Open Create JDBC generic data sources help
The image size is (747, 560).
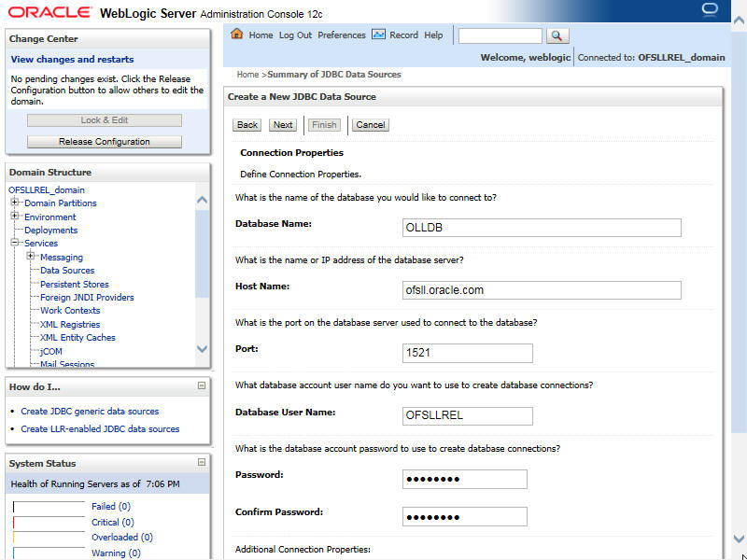[90, 411]
